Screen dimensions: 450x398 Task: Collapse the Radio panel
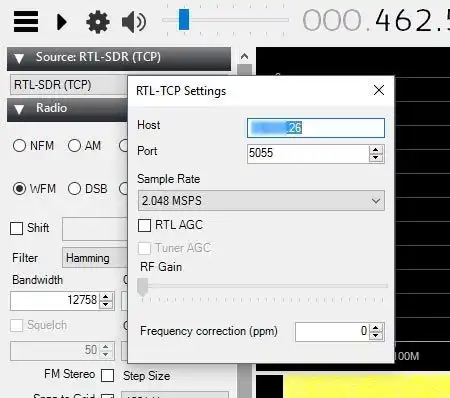click(x=19, y=109)
